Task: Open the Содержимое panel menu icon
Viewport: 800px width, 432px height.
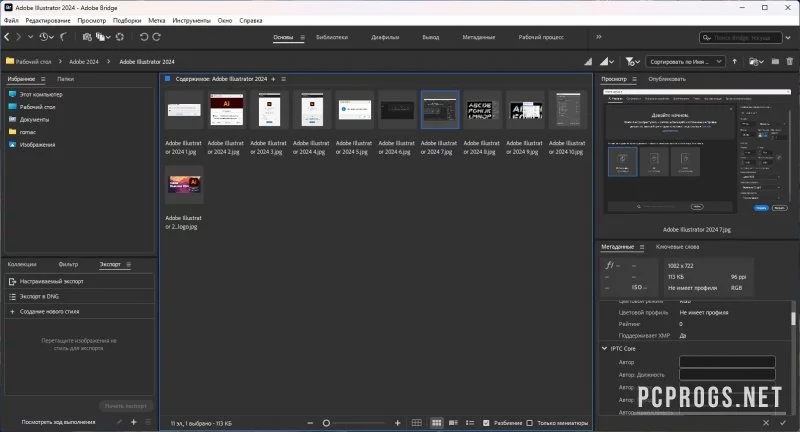Action: click(284, 79)
